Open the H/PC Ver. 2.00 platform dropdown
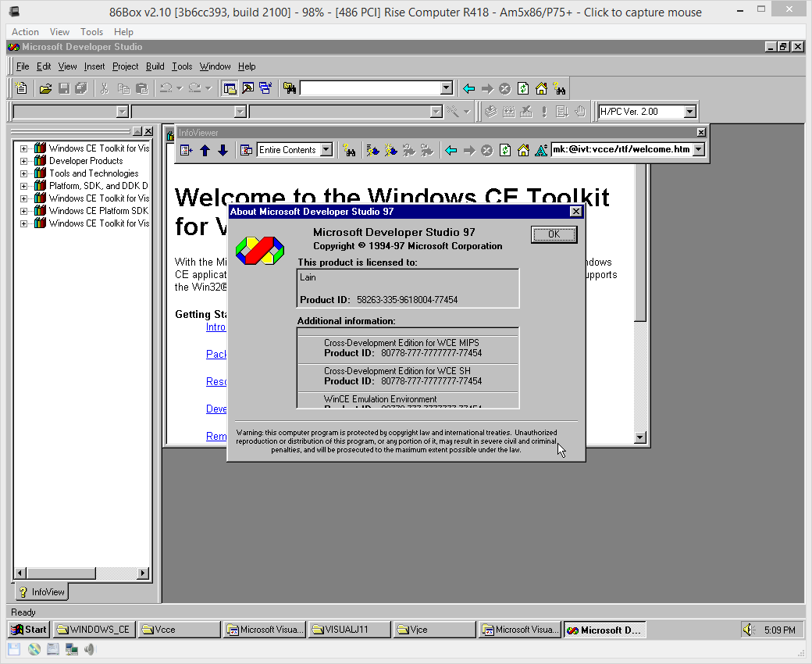 click(690, 112)
